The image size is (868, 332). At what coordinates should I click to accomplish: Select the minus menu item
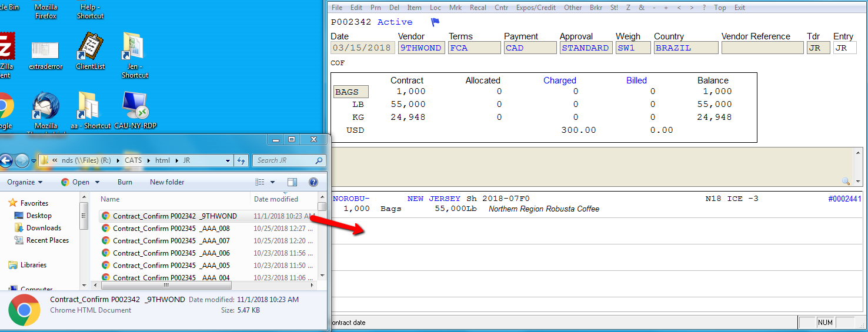pos(654,8)
